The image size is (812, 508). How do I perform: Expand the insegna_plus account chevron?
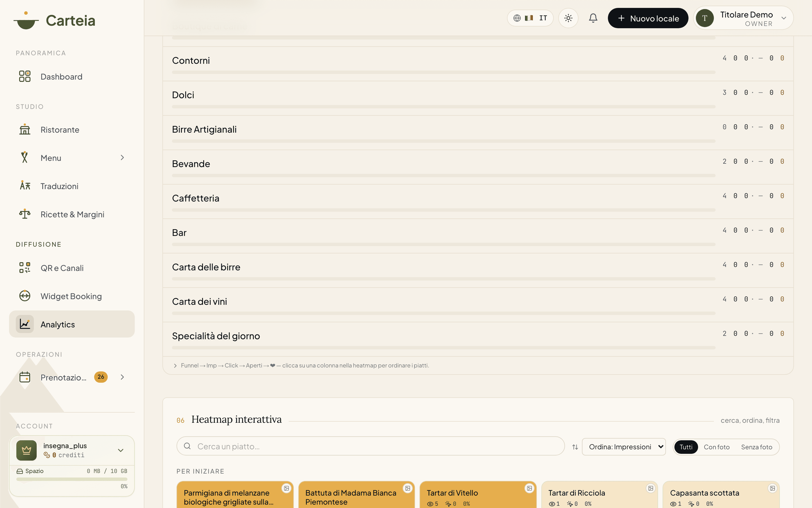120,450
